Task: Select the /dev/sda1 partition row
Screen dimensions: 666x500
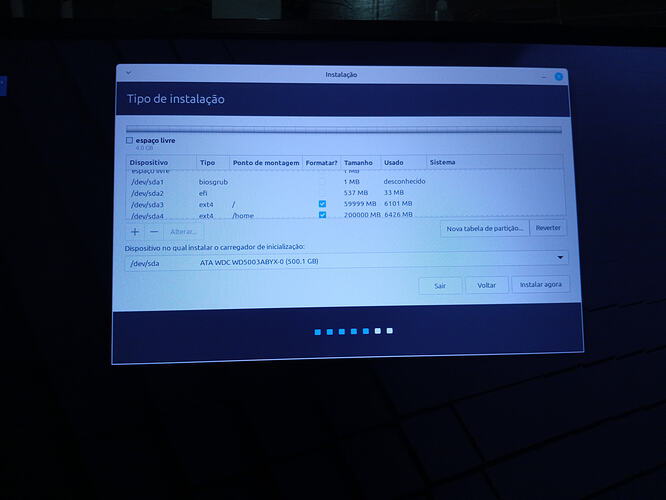Action: (346, 182)
